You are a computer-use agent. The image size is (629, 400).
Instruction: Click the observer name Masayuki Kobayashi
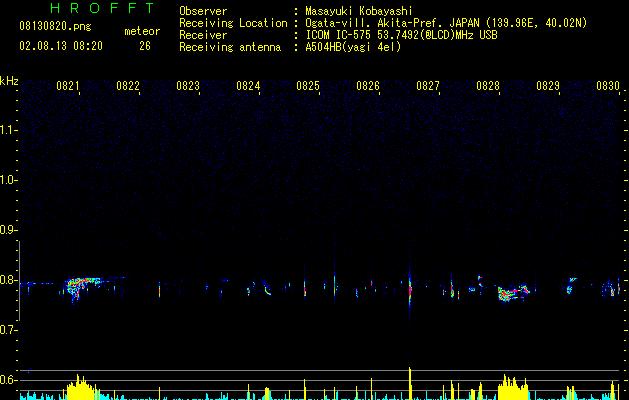click(x=359, y=11)
